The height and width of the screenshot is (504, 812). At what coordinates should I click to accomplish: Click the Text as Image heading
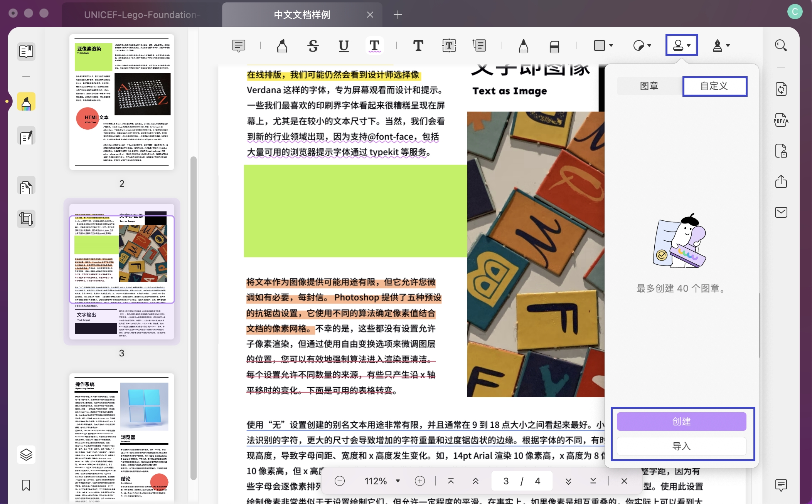[510, 91]
